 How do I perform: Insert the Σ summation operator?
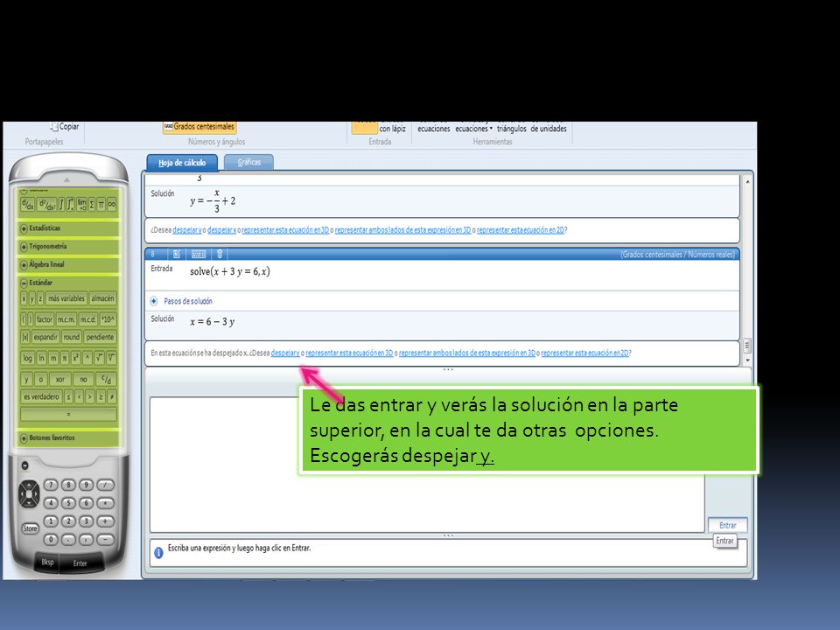(92, 205)
